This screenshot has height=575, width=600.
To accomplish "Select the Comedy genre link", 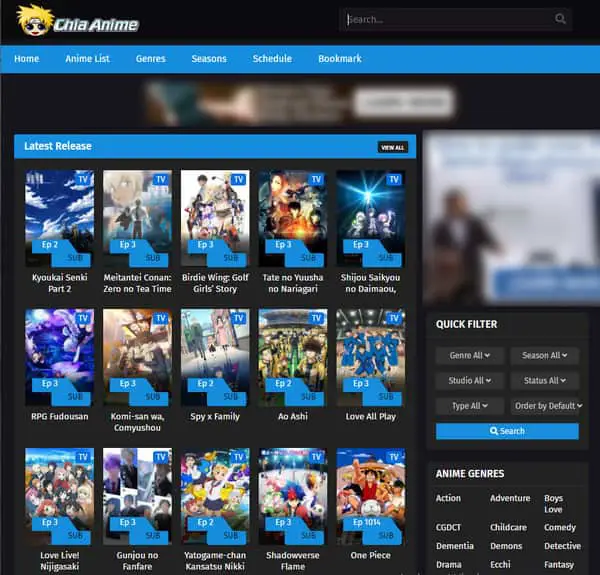I will tap(560, 528).
